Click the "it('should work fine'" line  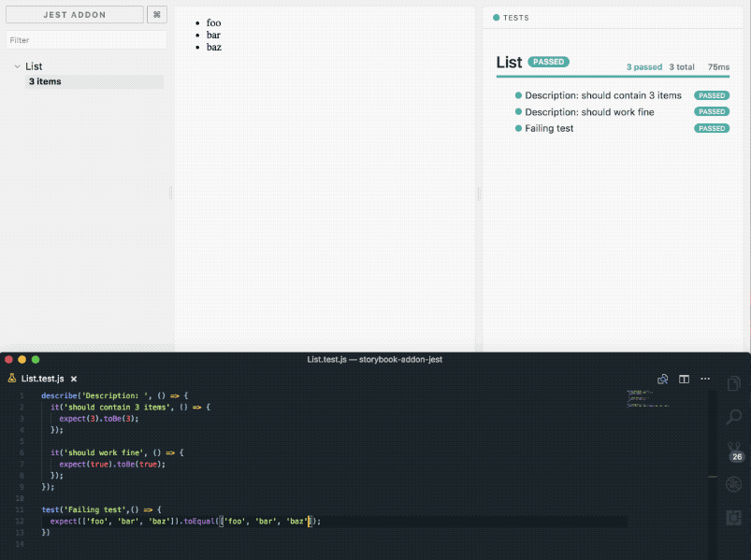117,452
